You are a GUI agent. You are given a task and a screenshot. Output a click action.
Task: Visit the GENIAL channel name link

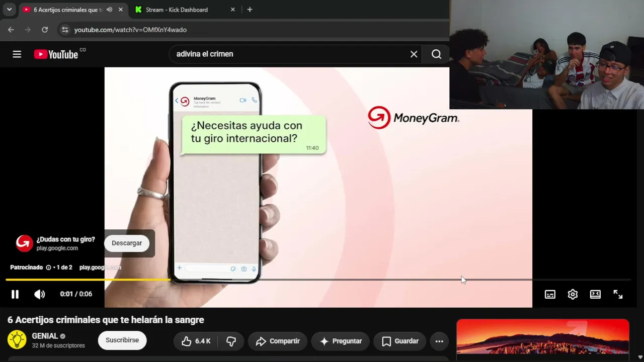(x=45, y=336)
